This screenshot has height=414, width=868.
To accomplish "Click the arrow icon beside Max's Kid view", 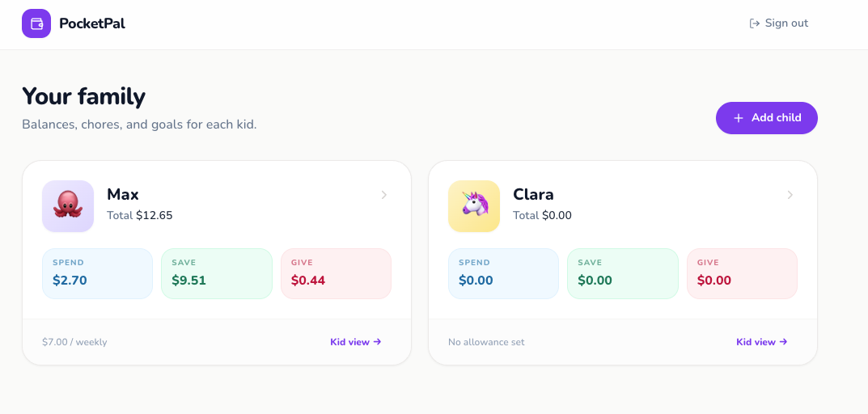I will [x=378, y=341].
